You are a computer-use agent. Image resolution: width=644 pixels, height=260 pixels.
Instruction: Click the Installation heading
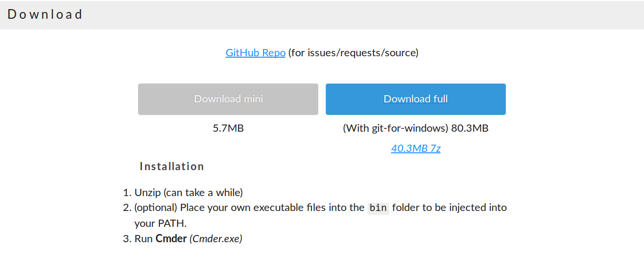click(172, 166)
